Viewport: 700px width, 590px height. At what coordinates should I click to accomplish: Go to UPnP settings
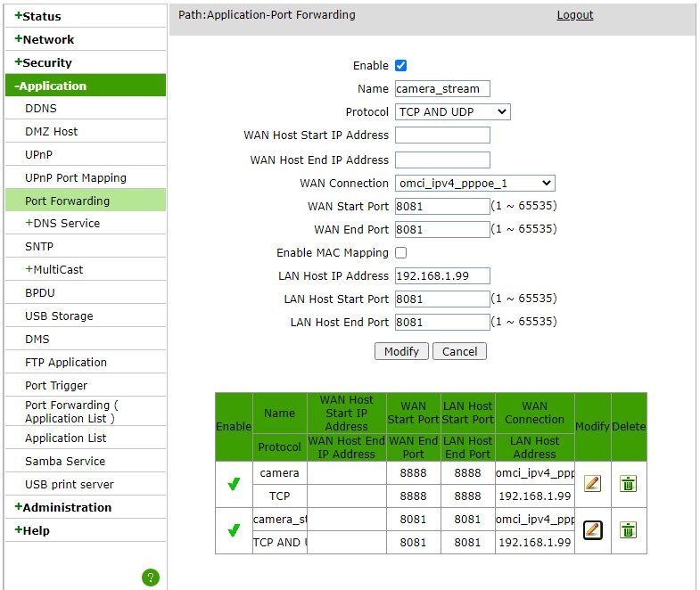click(x=39, y=155)
